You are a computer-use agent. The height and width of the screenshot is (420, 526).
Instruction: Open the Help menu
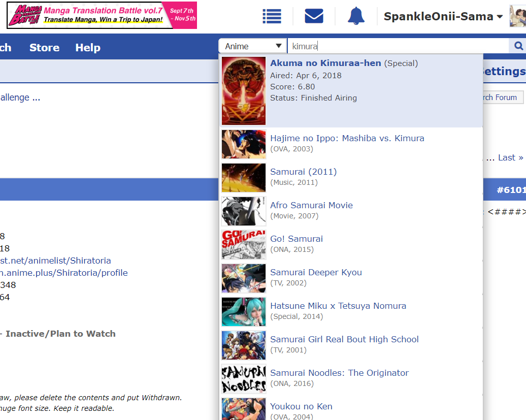tap(88, 48)
